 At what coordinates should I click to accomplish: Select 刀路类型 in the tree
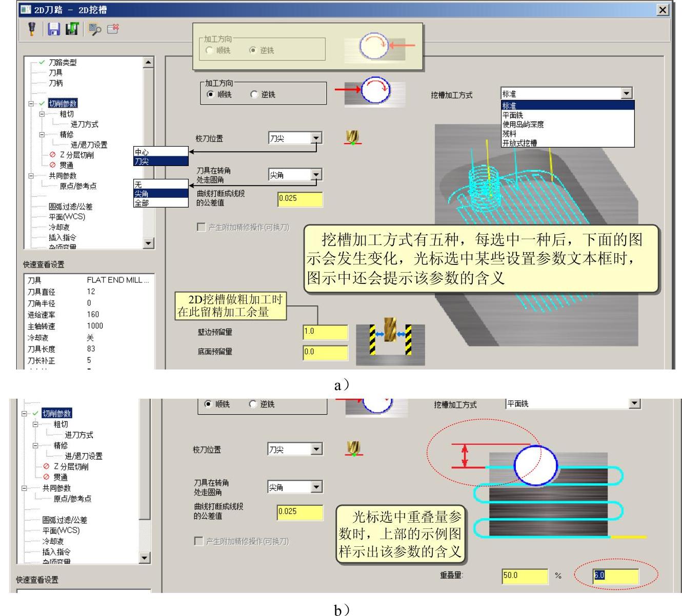[63, 63]
